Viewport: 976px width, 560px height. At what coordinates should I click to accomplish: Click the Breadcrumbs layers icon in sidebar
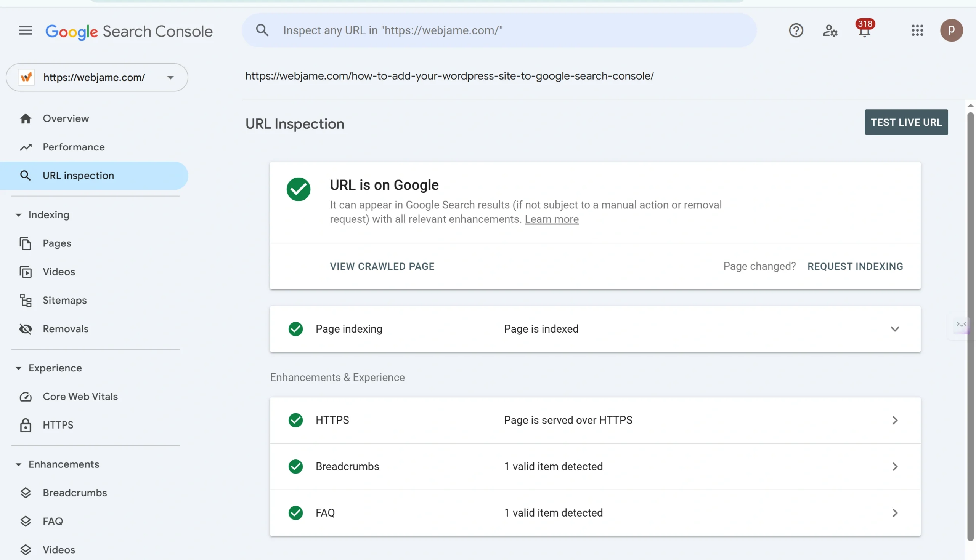click(26, 493)
